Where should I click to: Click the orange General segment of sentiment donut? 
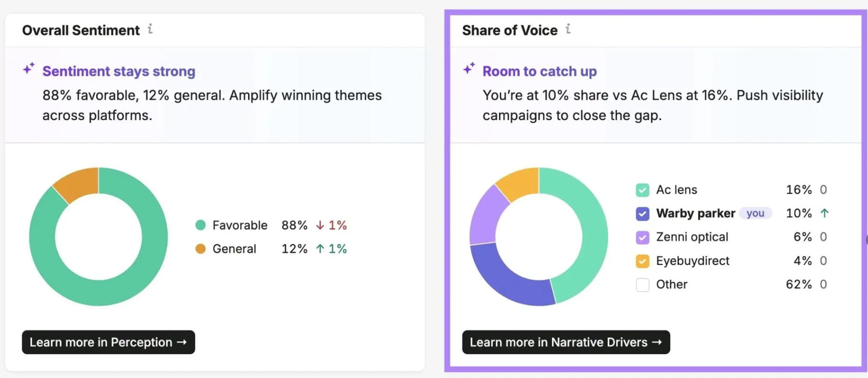coord(78,183)
